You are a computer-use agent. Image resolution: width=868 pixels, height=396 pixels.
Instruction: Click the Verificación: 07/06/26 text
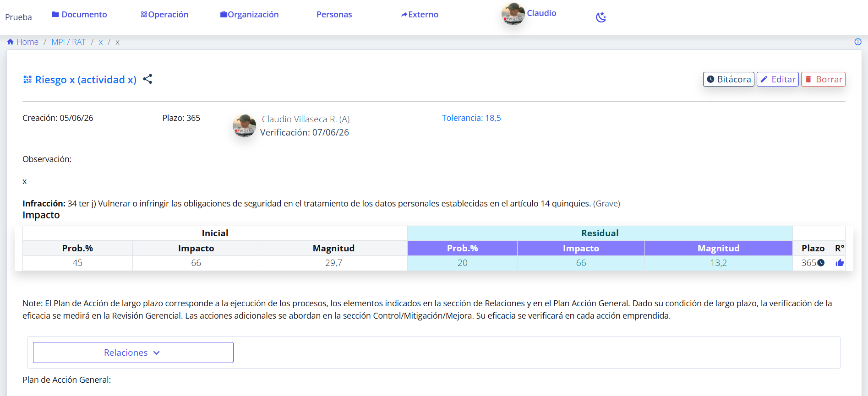click(x=305, y=132)
